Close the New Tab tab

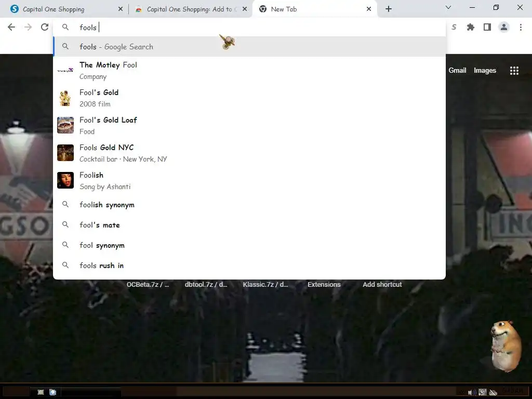click(369, 9)
